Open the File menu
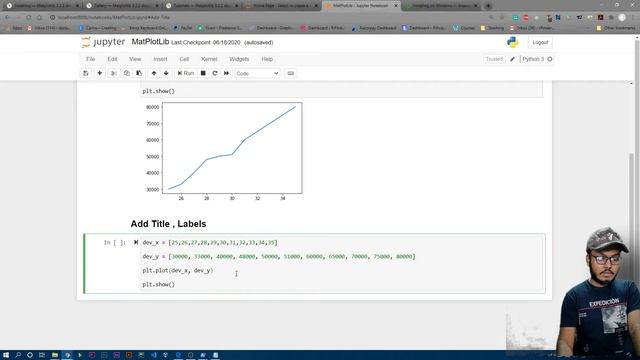Viewport: 640px width, 360px height. [x=91, y=59]
